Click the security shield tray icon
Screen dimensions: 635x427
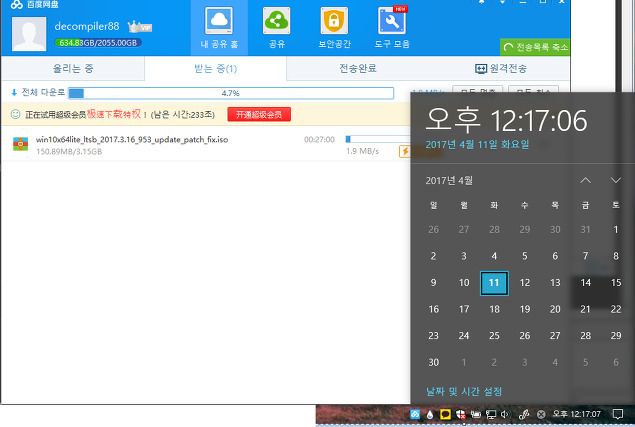pyautogui.click(x=460, y=414)
